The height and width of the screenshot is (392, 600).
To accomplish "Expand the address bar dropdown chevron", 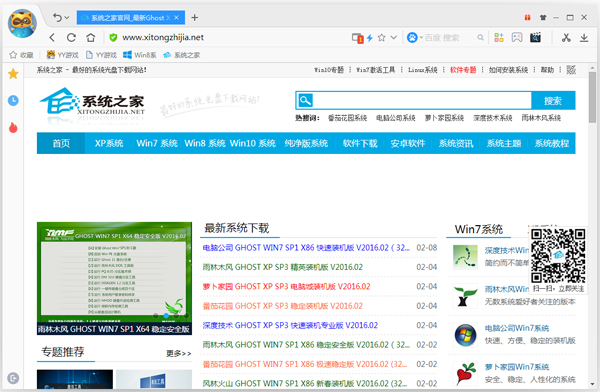I will click(394, 38).
